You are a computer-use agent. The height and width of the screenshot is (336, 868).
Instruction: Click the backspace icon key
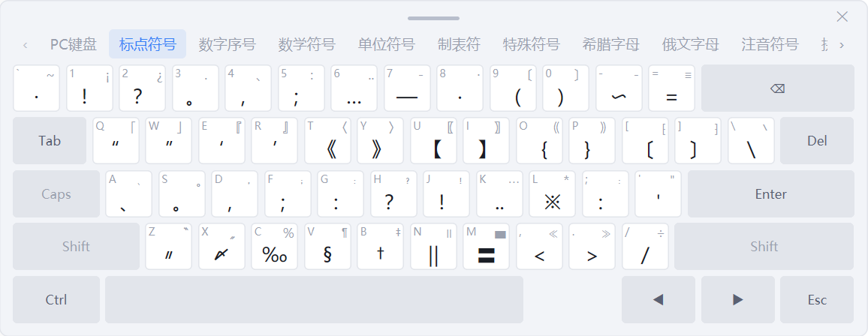[x=777, y=88]
